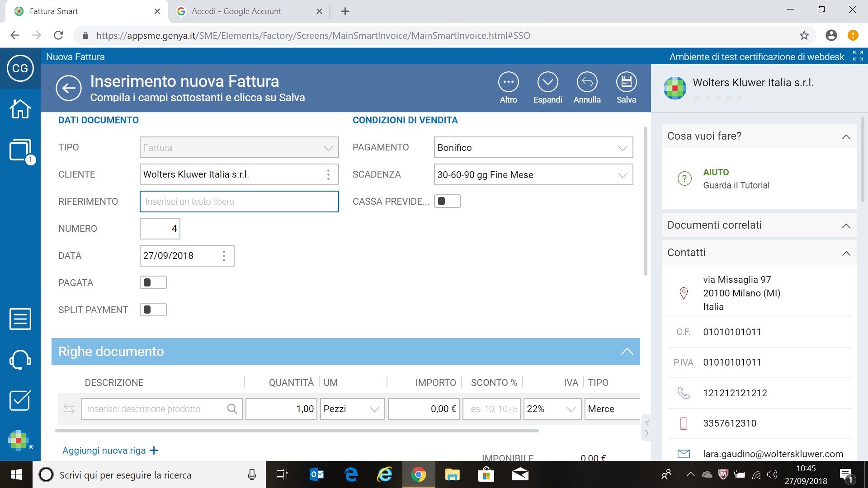The height and width of the screenshot is (488, 868).
Task: Open the Altro more options icon
Action: 508,83
